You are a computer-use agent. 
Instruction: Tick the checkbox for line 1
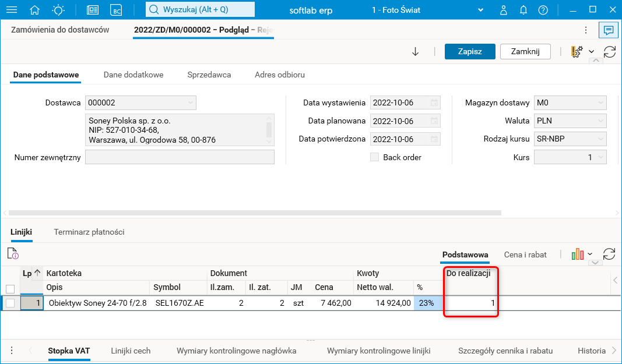10,303
